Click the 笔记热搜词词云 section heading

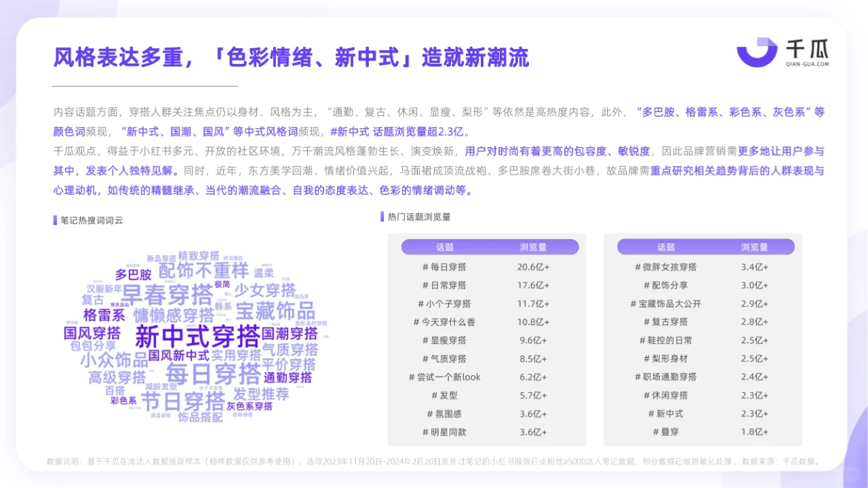[92, 220]
